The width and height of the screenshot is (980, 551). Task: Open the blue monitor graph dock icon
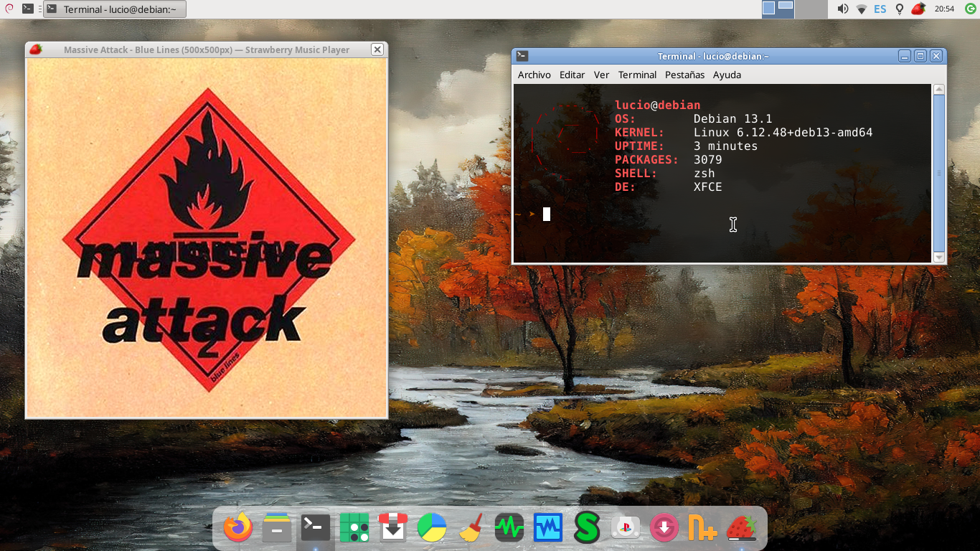point(548,528)
